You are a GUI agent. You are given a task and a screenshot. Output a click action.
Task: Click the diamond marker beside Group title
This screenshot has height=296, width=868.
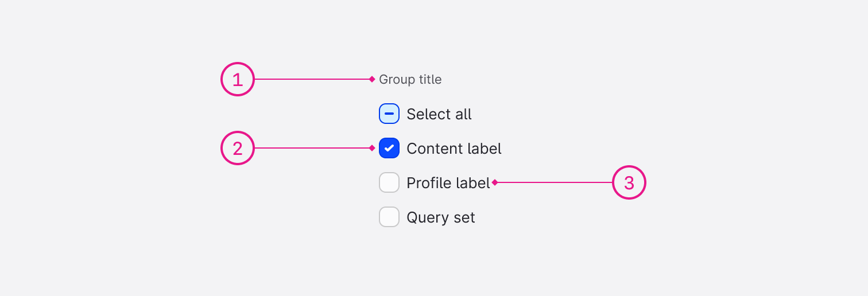372,79
